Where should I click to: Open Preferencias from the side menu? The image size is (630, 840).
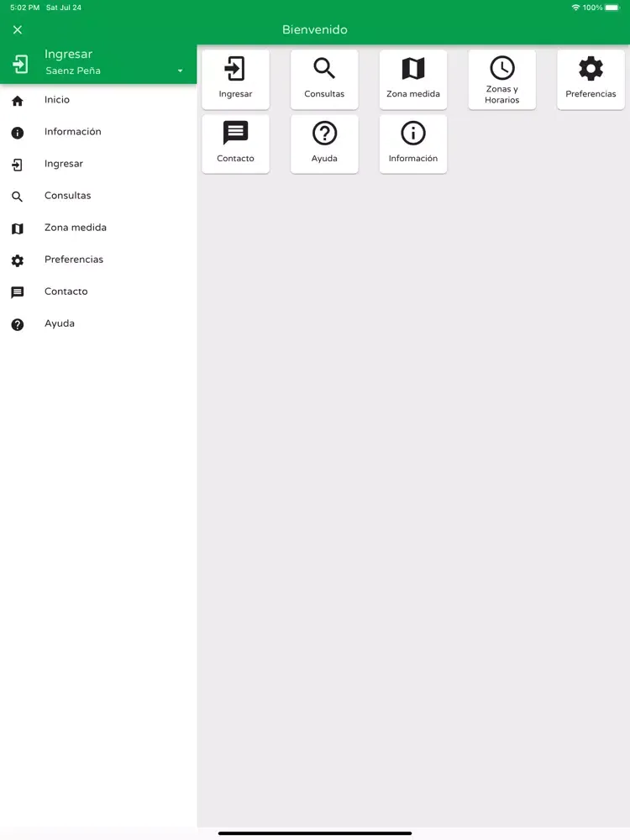point(98,260)
